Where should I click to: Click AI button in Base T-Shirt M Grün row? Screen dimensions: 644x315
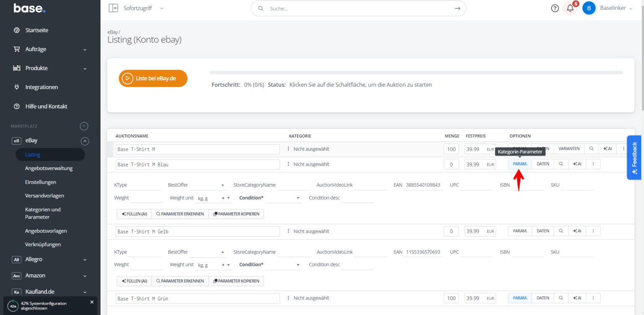pyautogui.click(x=577, y=298)
